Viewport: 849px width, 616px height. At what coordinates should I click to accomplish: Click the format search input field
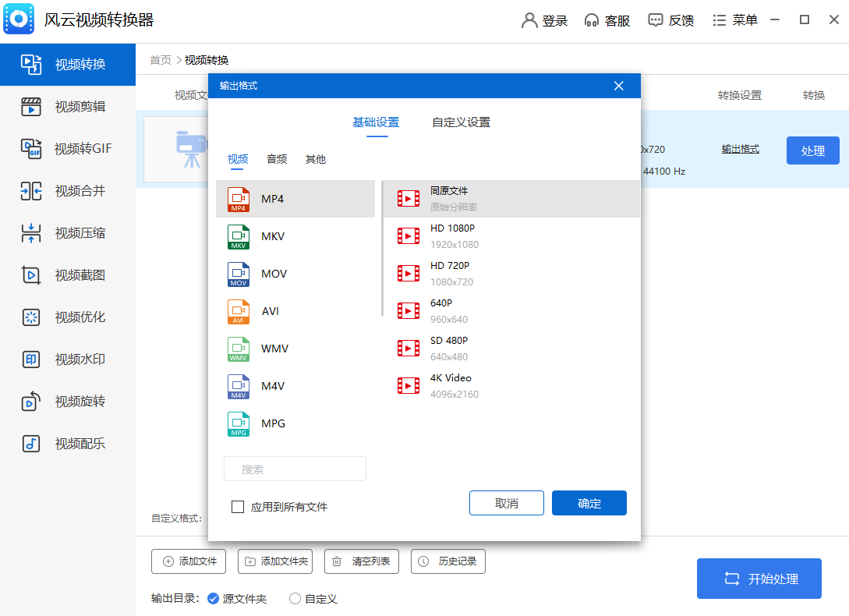click(x=295, y=469)
